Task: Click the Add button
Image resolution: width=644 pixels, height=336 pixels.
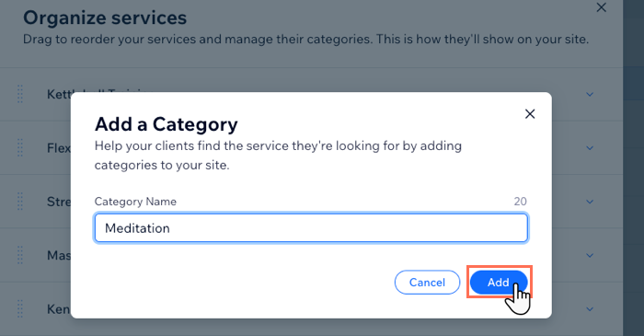Action: (x=499, y=283)
